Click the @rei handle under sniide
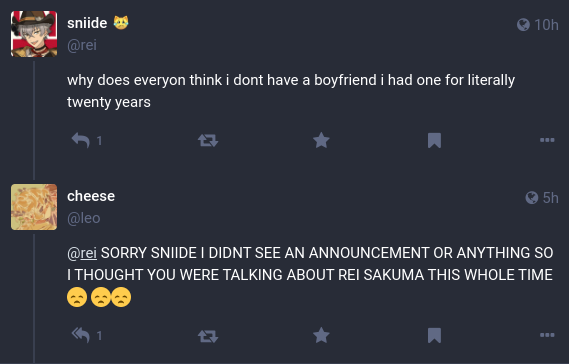Image resolution: width=569 pixels, height=364 pixels. tap(82, 45)
